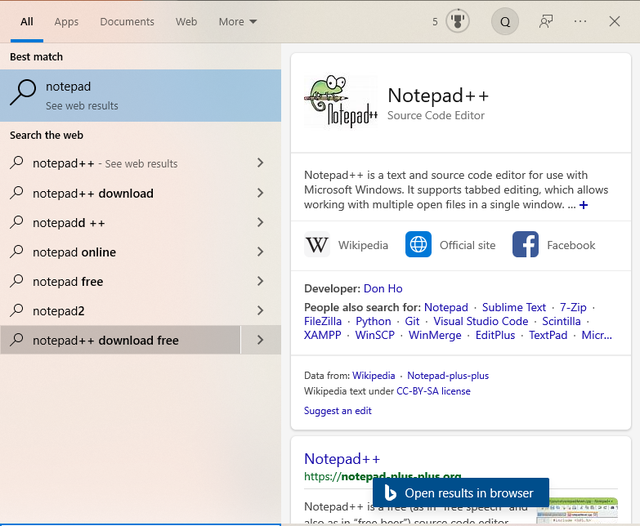Image resolution: width=640 pixels, height=526 pixels.
Task: Switch to the Documents tab
Action: point(127,22)
